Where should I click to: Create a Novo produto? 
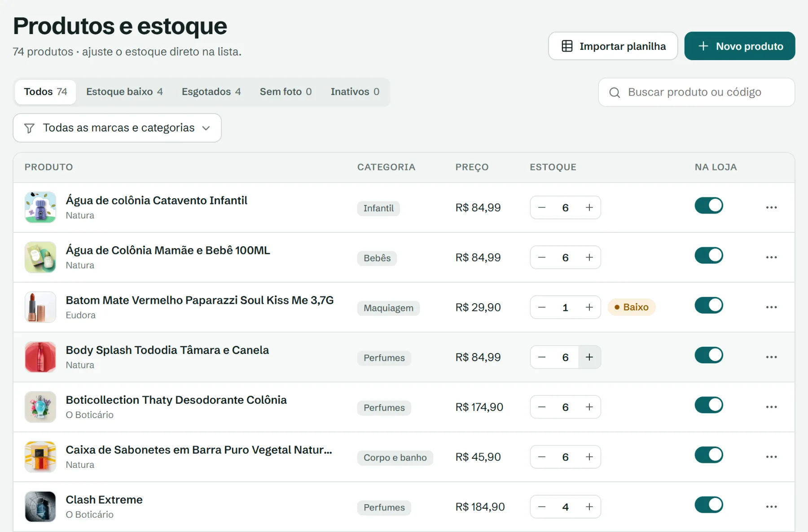(x=740, y=46)
